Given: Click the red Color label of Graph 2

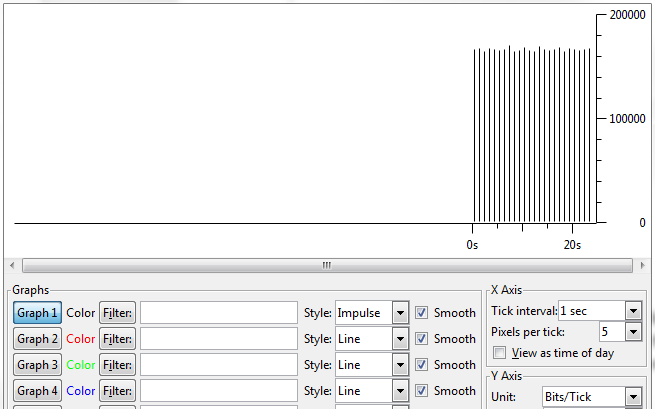Looking at the screenshot, I should [x=81, y=338].
